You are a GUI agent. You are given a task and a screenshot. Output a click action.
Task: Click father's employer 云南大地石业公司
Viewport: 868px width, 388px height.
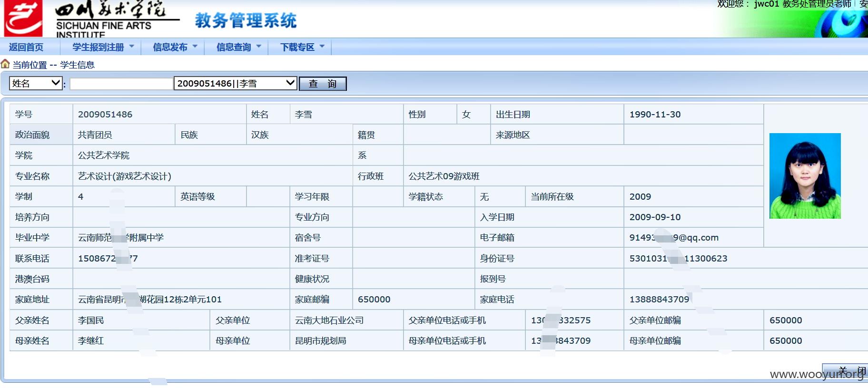click(x=329, y=320)
